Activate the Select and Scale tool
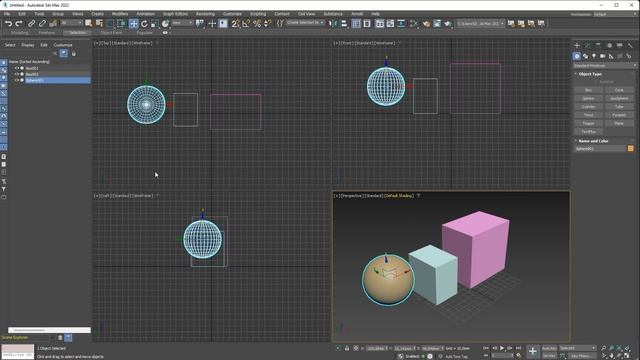 point(155,24)
